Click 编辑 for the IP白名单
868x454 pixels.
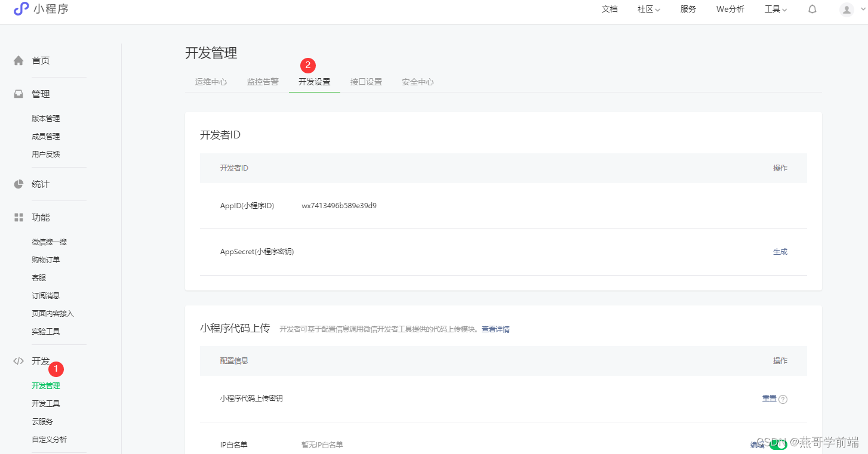point(758,444)
